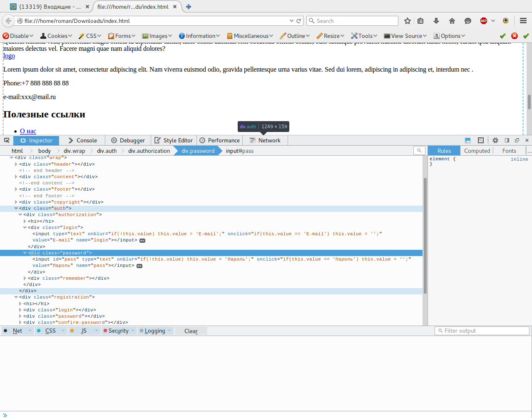
Task: Open the Cookies dropdown in developer toolbar
Action: tap(56, 36)
